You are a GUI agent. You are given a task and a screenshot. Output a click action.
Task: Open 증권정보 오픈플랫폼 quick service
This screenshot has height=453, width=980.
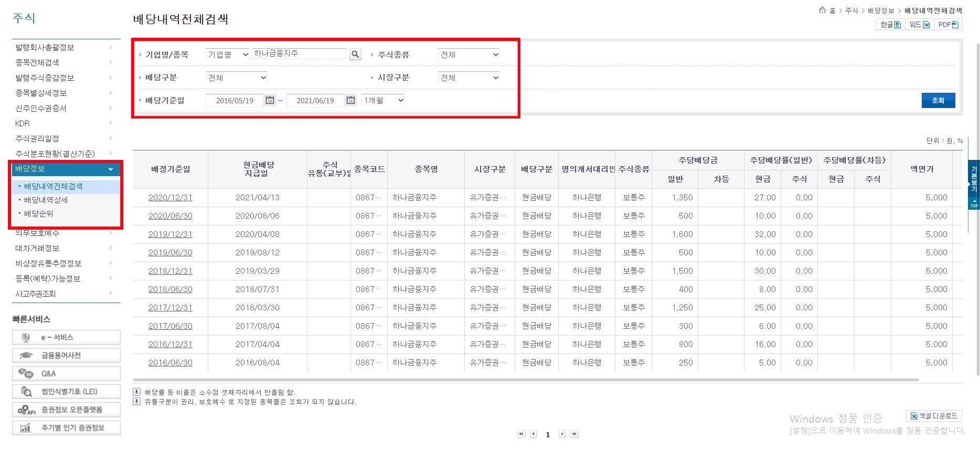point(66,409)
